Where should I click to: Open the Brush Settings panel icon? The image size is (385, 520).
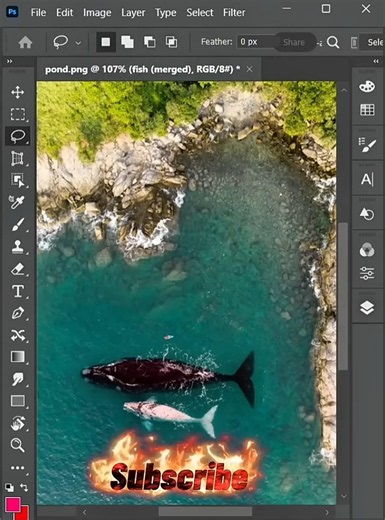point(367,146)
